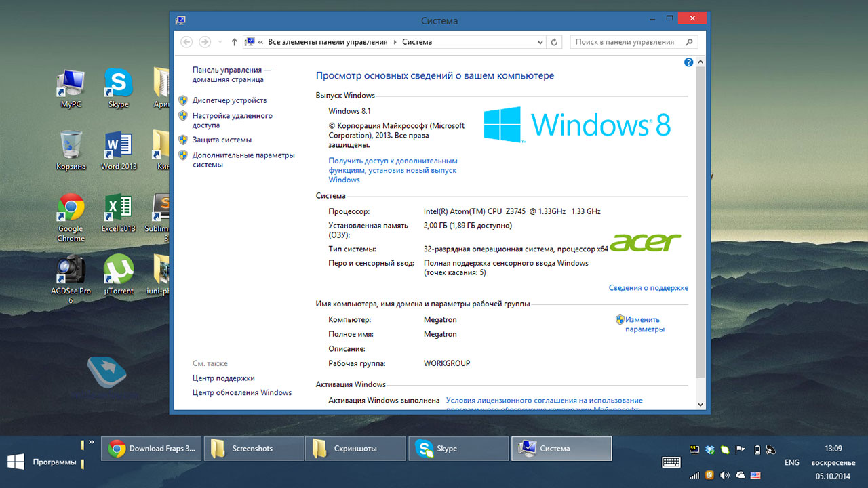The height and width of the screenshot is (488, 868).
Task: Open the recent locations dropdown beside forward arrow
Action: [x=220, y=42]
